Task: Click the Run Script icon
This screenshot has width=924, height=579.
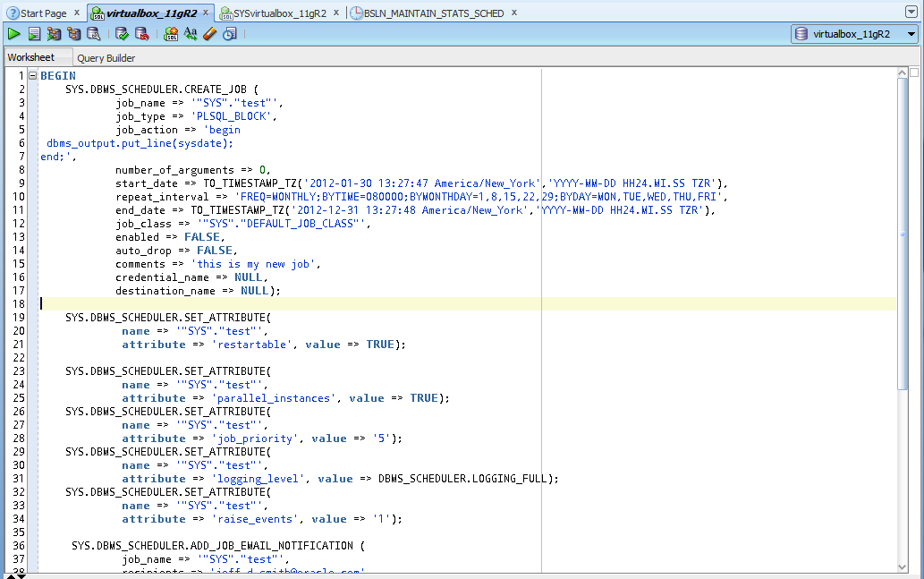Action: coord(34,34)
